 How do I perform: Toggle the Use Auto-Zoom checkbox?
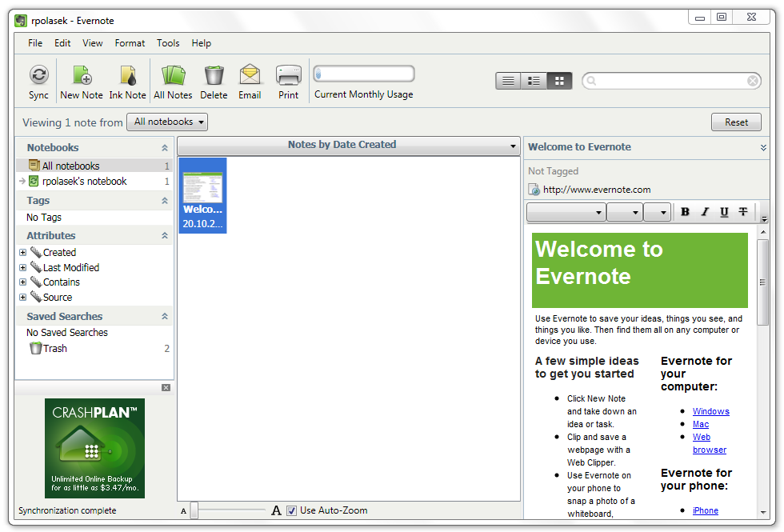click(291, 510)
